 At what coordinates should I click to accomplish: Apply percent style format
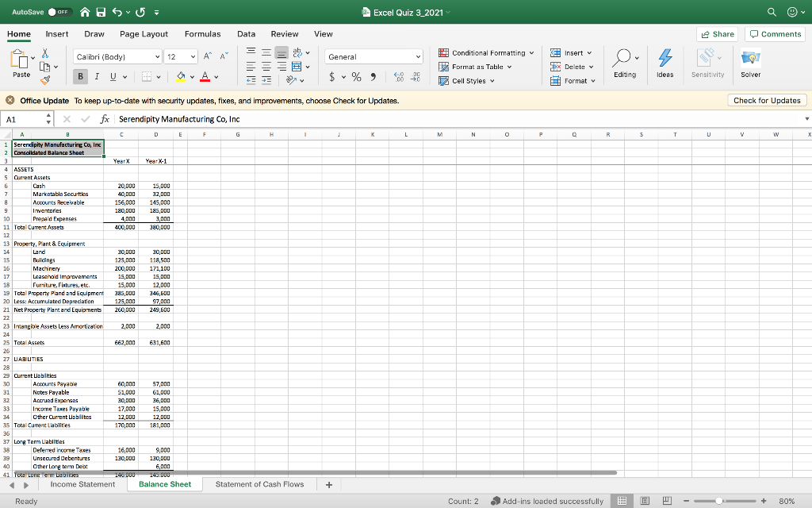[356, 77]
